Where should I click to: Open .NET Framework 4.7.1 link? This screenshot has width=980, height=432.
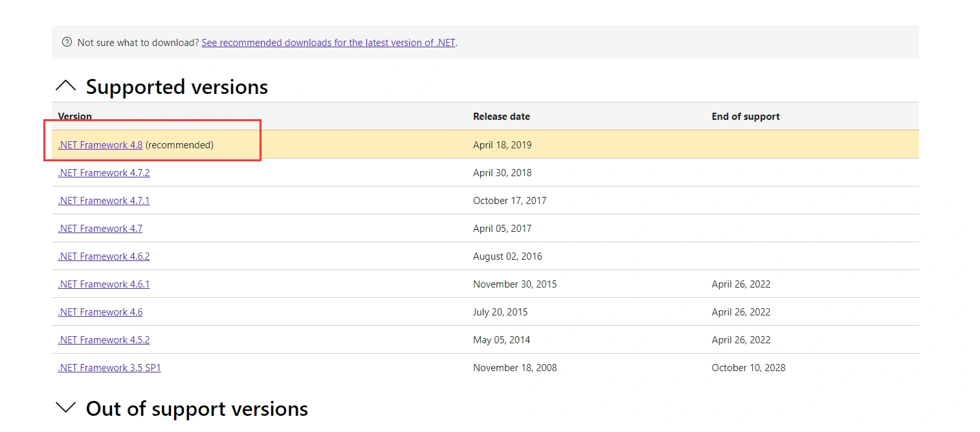pos(104,201)
